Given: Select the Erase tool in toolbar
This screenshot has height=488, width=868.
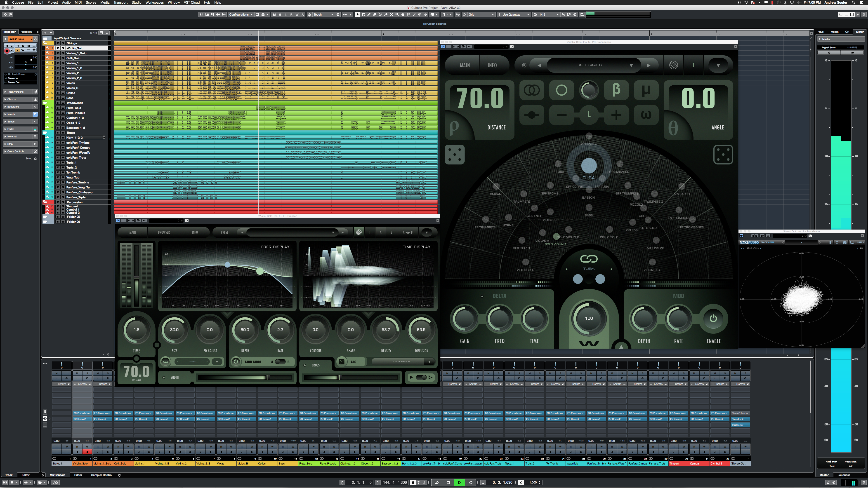Looking at the screenshot, I should pos(375,14).
